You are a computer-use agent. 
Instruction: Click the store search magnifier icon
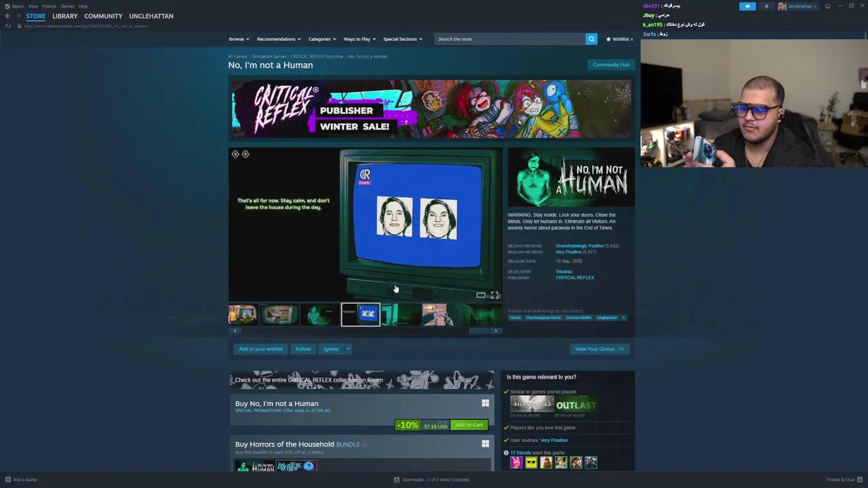coord(591,39)
